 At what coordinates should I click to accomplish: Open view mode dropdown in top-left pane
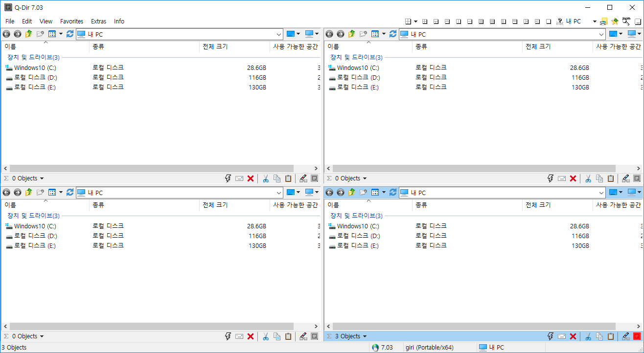(x=61, y=34)
